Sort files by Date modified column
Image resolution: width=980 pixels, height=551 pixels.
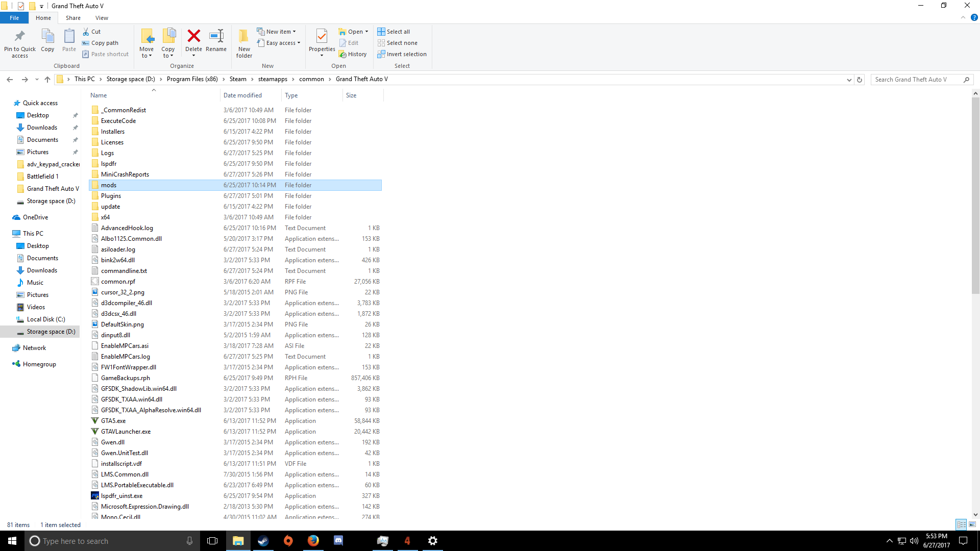(242, 95)
